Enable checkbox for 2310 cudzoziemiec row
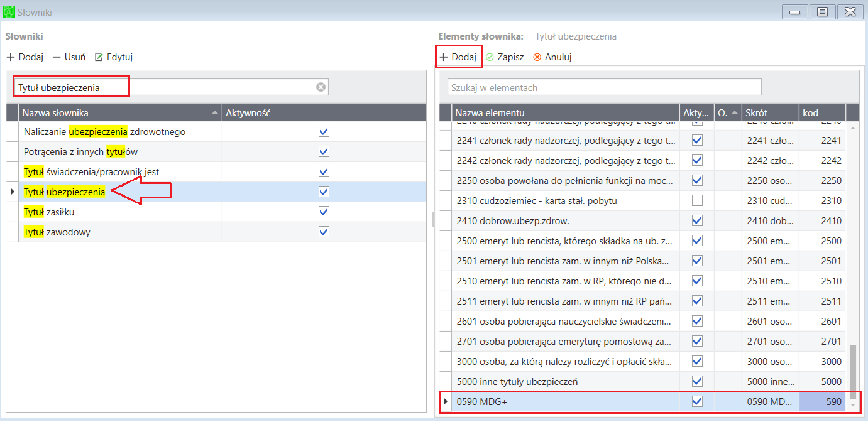 tap(697, 201)
